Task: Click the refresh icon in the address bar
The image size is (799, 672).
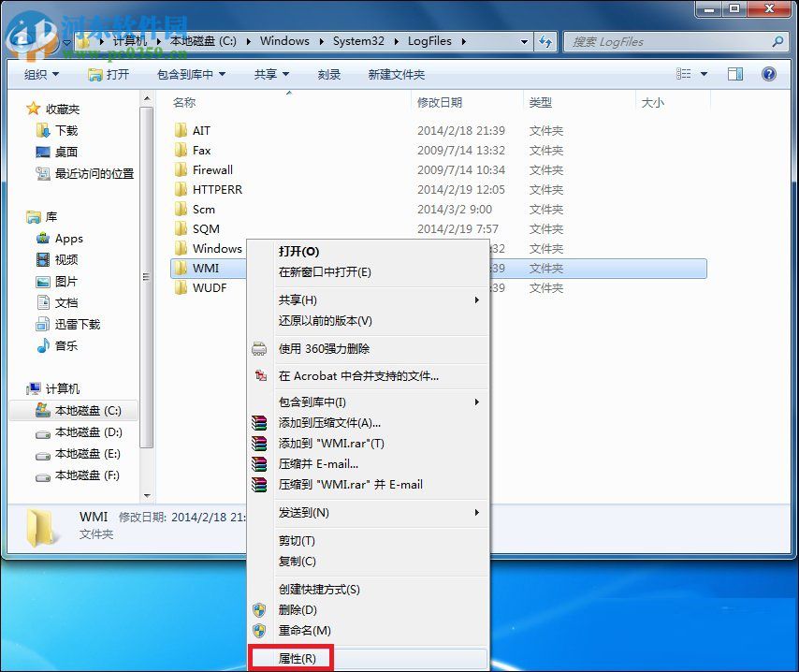Action: point(545,41)
